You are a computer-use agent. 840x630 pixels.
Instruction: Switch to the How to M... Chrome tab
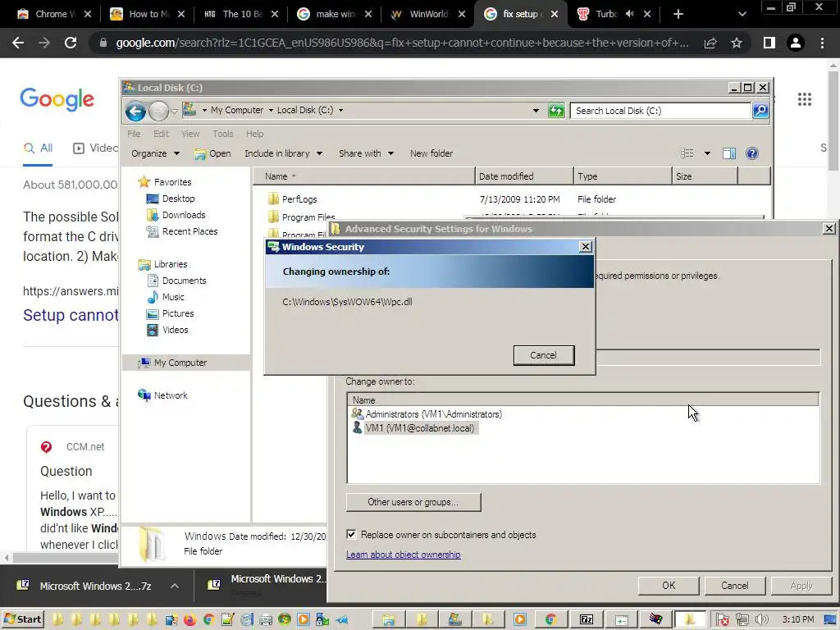point(148,14)
